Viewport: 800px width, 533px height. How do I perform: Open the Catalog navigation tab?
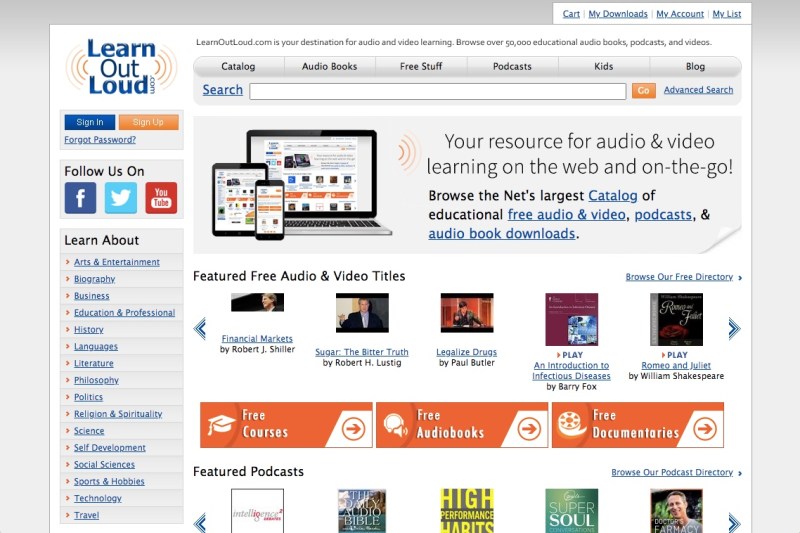point(238,66)
